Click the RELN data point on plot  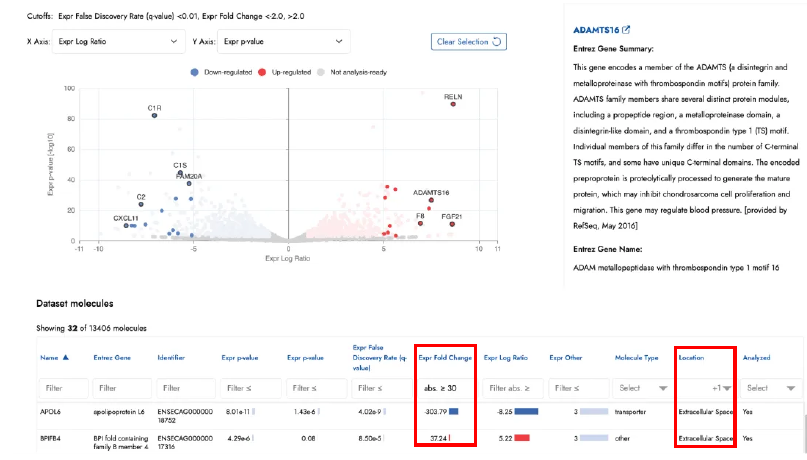point(452,104)
